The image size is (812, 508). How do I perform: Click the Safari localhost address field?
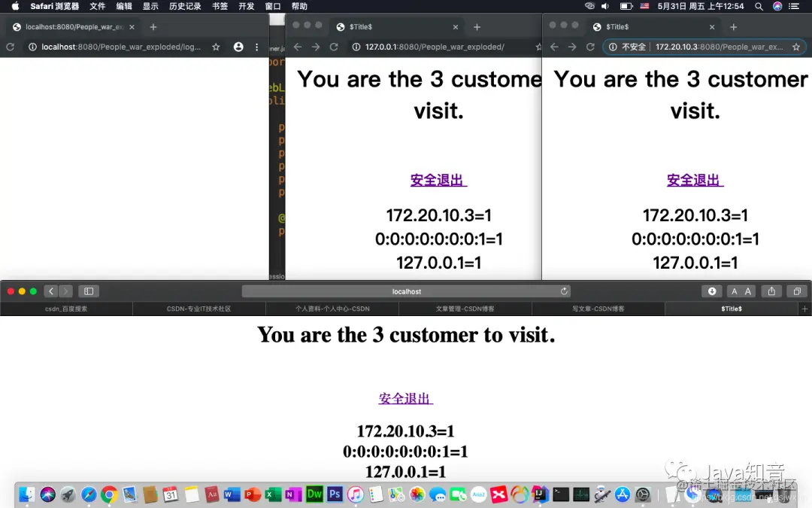coord(406,291)
